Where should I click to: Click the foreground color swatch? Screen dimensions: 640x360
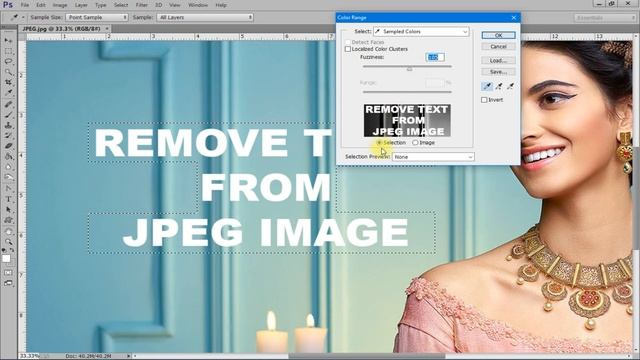point(6,259)
